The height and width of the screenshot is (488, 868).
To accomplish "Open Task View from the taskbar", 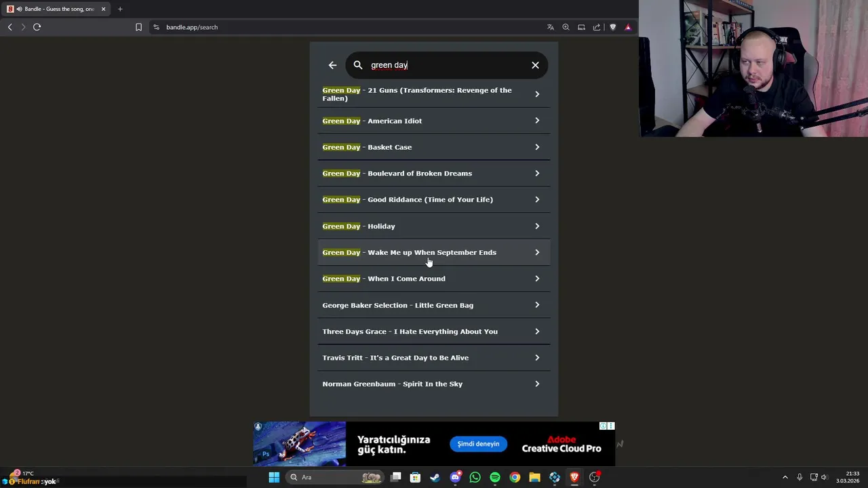I will click(396, 477).
